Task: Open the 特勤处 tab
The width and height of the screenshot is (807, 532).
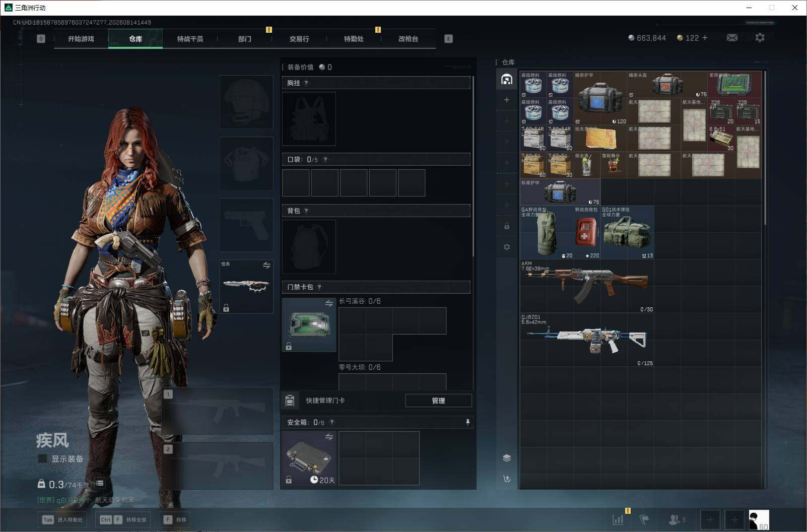Action: pyautogui.click(x=354, y=39)
